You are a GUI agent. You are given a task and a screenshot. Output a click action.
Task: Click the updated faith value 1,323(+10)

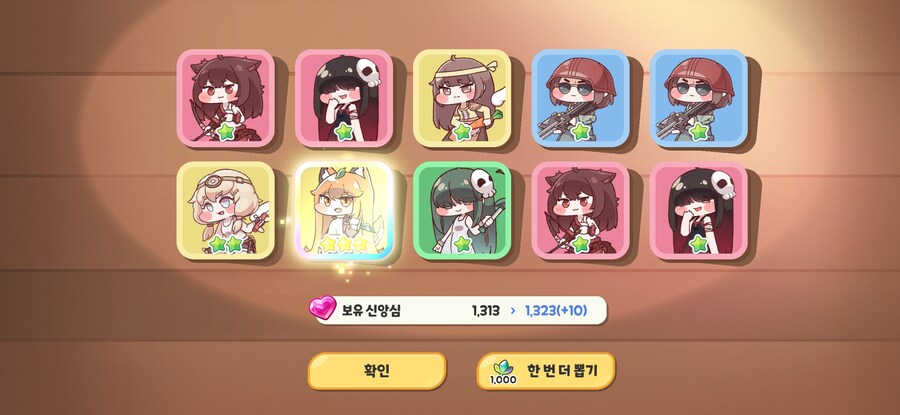556,311
